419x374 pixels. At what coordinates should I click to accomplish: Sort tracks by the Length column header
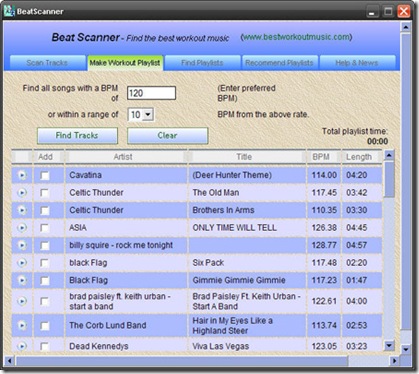pyautogui.click(x=362, y=157)
